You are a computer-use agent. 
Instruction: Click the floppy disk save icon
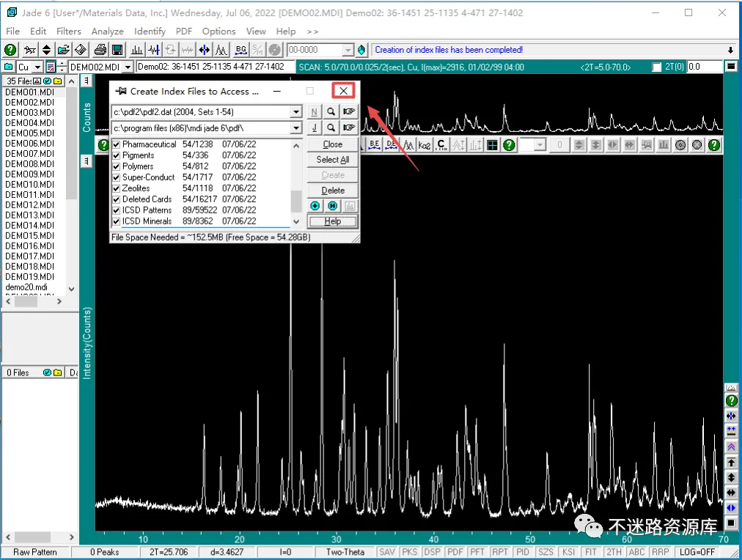pos(117,50)
